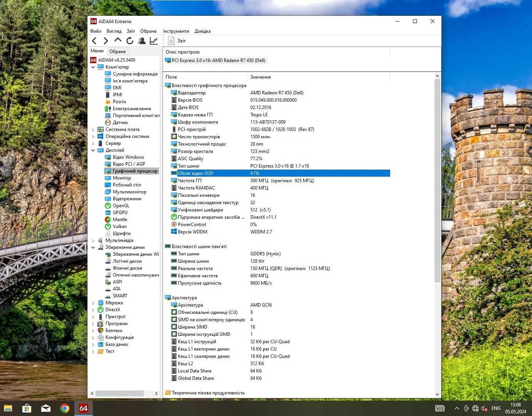Screen dimensions: 532x416
Task: Select the GPGPU tree item
Action: point(120,213)
